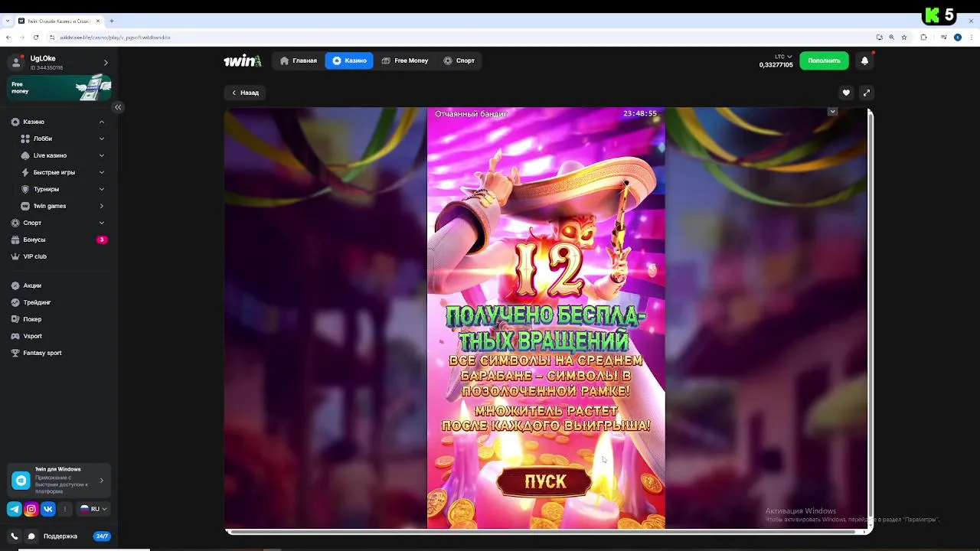The height and width of the screenshot is (551, 980).
Task: Click the Быстрые игры lightning icon
Action: pos(25,172)
